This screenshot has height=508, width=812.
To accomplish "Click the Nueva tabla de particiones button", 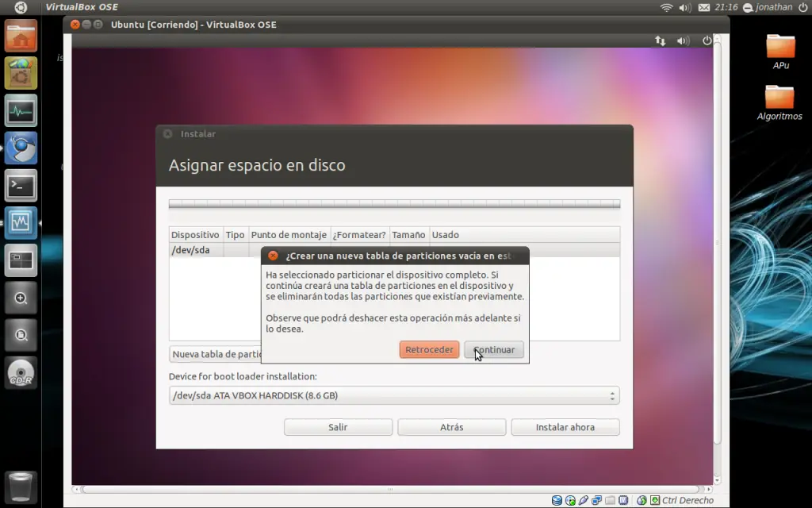I will pyautogui.click(x=216, y=354).
